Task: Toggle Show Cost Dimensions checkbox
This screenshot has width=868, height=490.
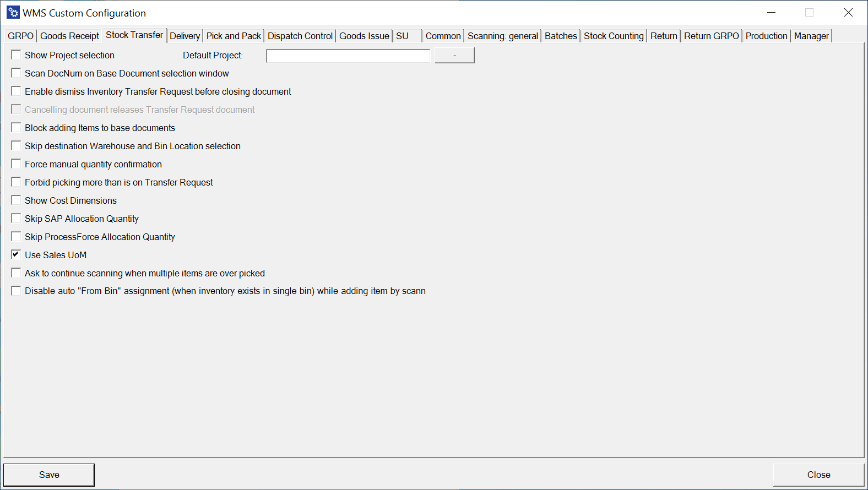Action: [x=17, y=200]
